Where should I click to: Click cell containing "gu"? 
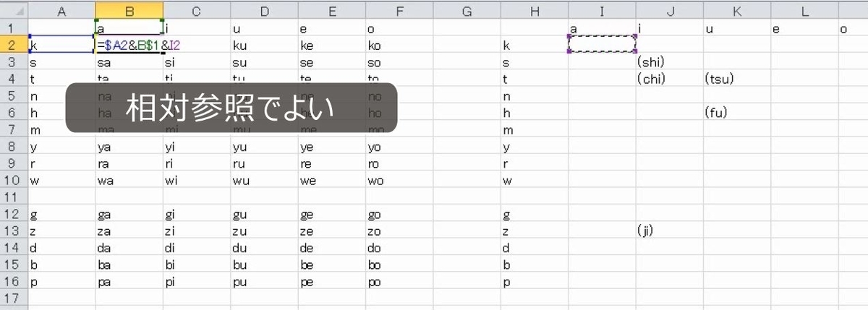point(264,215)
